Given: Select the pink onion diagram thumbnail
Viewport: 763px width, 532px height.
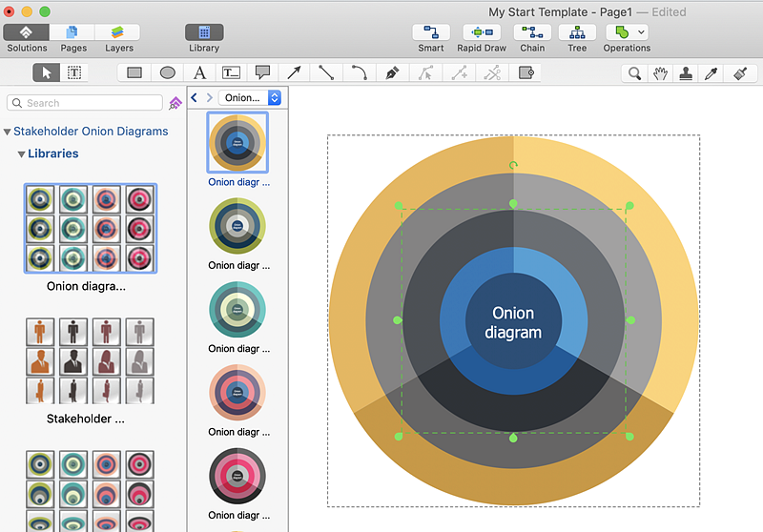Looking at the screenshot, I should [237, 477].
